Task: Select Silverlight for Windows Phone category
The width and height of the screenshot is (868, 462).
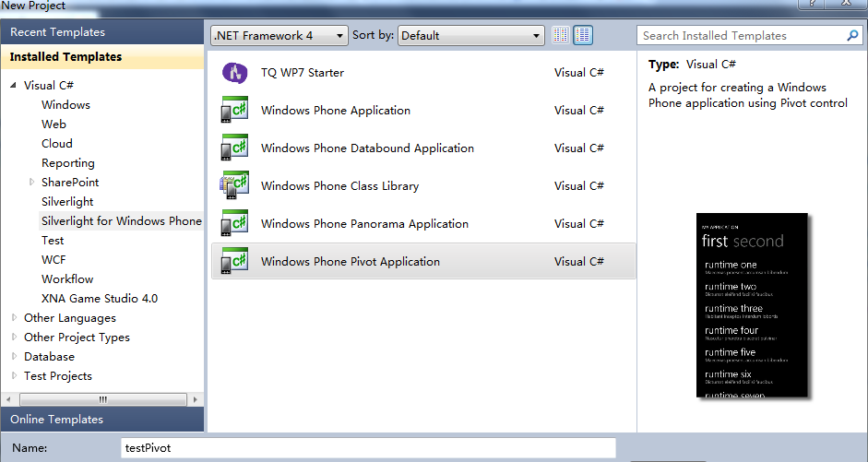Action: point(121,220)
